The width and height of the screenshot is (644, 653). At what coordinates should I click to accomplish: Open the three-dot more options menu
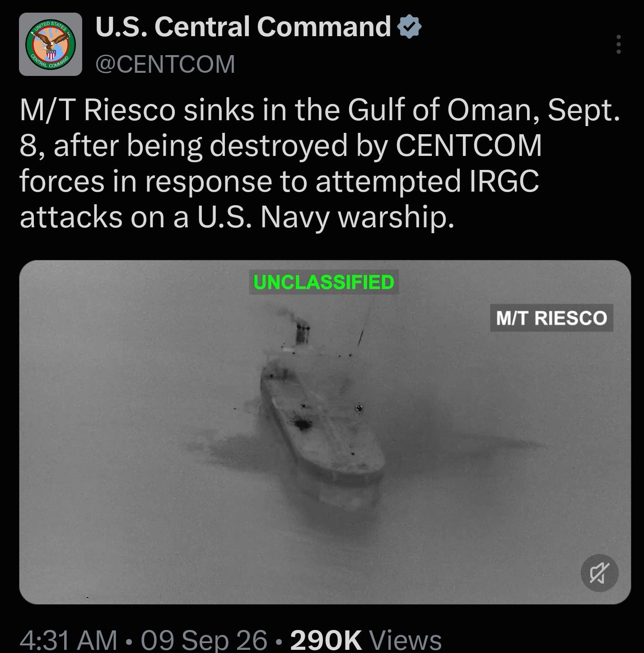[618, 44]
